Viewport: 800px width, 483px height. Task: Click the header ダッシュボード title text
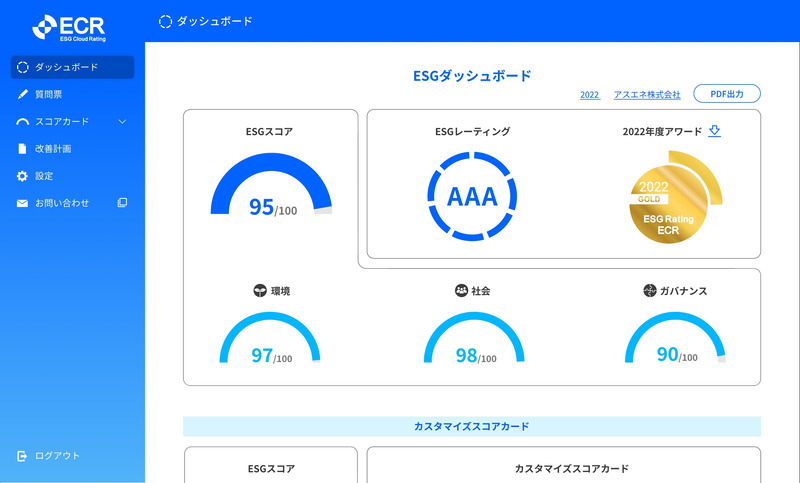[x=215, y=21]
